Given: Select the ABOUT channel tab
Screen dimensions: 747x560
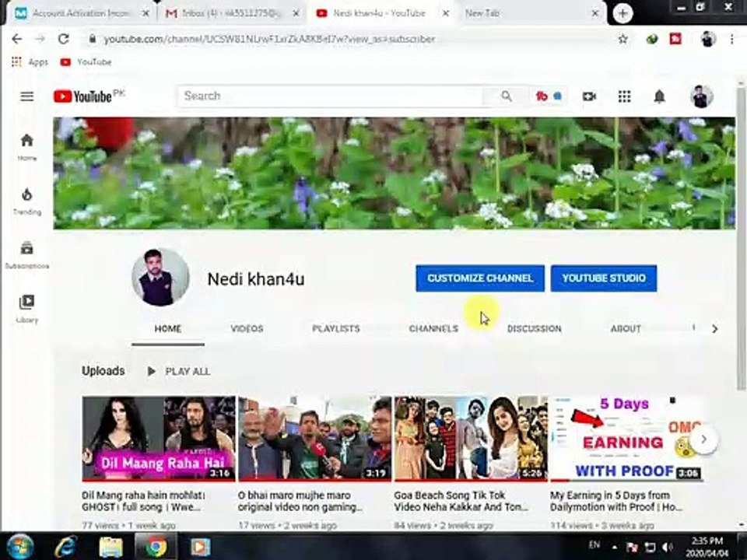Looking at the screenshot, I should point(626,329).
